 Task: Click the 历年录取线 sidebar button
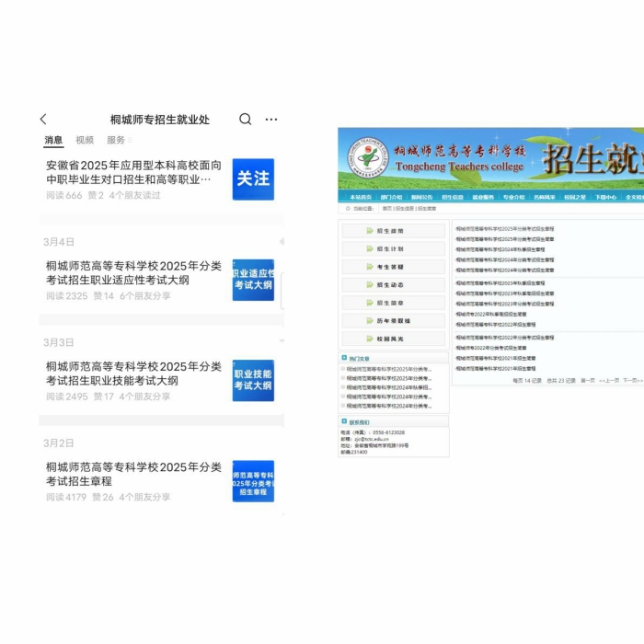click(393, 320)
